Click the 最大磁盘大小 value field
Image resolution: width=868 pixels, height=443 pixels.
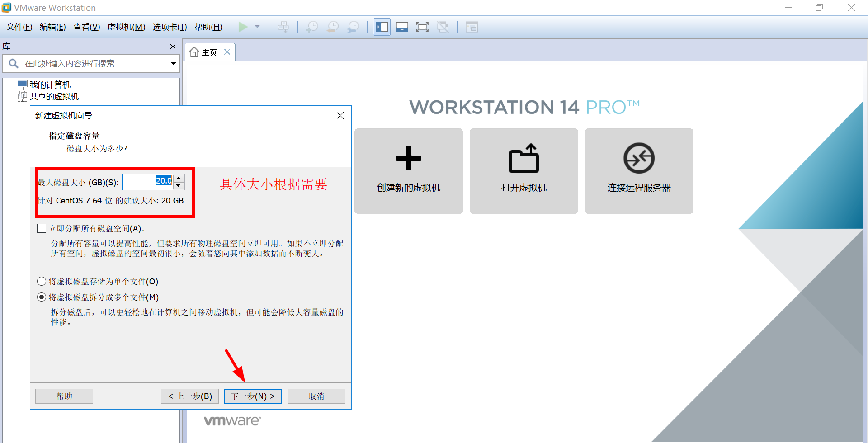click(x=148, y=182)
